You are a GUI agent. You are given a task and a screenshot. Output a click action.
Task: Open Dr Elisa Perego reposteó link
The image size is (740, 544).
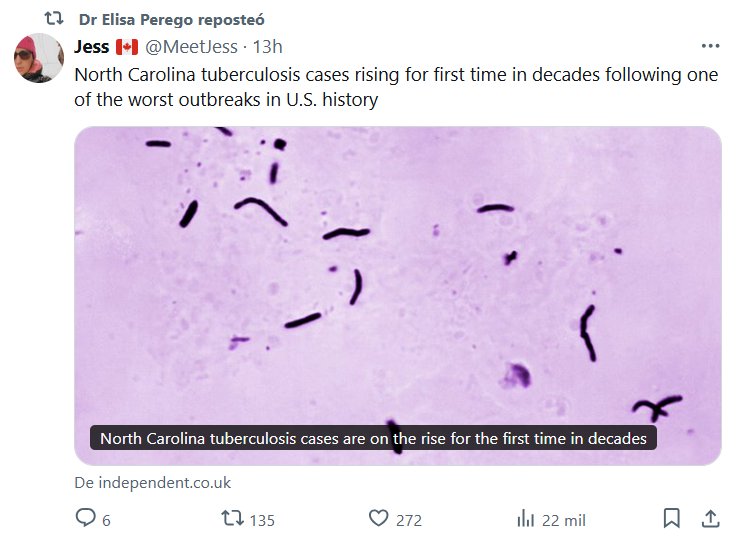tap(172, 19)
